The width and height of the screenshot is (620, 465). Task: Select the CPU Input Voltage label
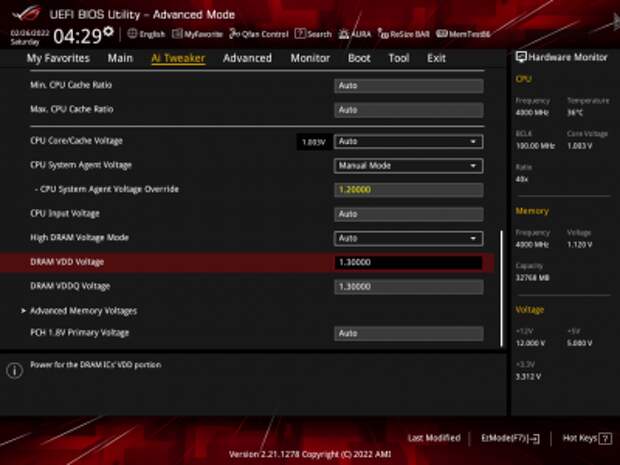pyautogui.click(x=64, y=214)
